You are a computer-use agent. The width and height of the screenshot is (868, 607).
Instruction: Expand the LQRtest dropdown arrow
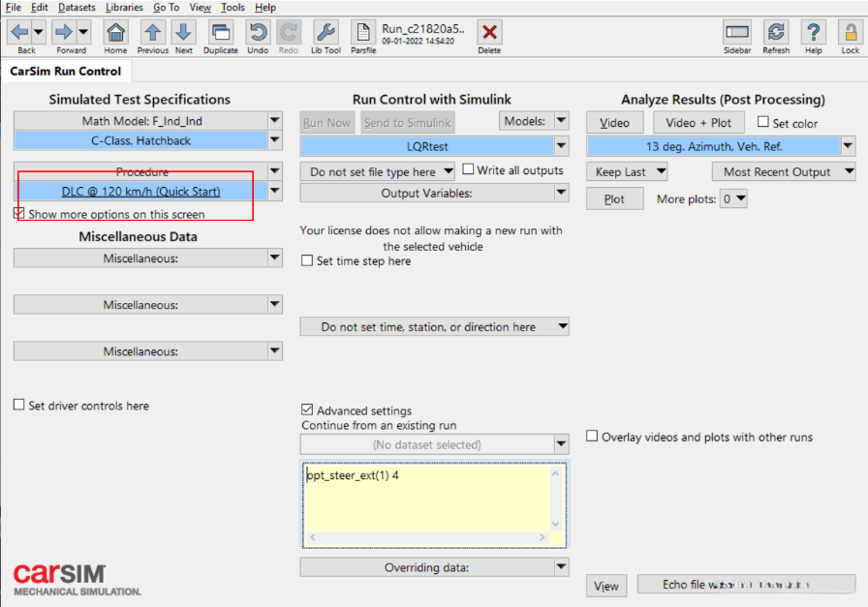(x=561, y=146)
